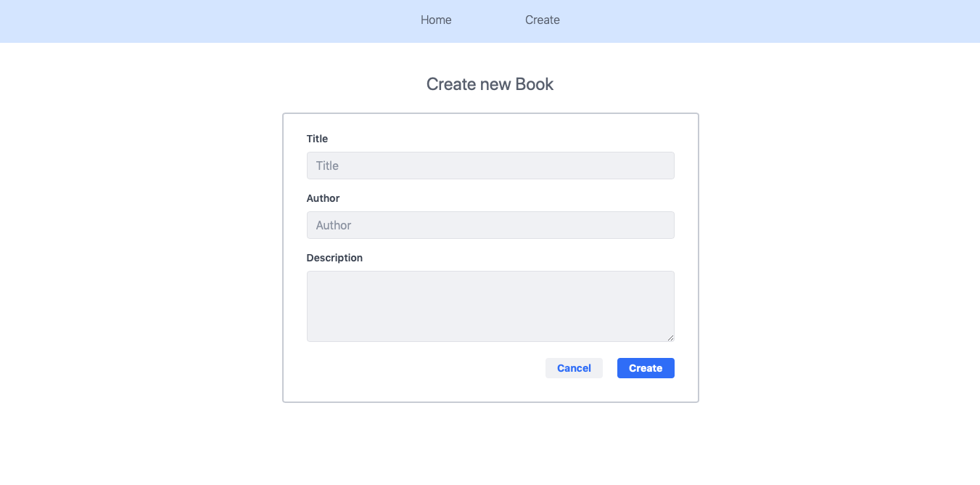
Task: Focus the Author placeholder text
Action: click(334, 225)
